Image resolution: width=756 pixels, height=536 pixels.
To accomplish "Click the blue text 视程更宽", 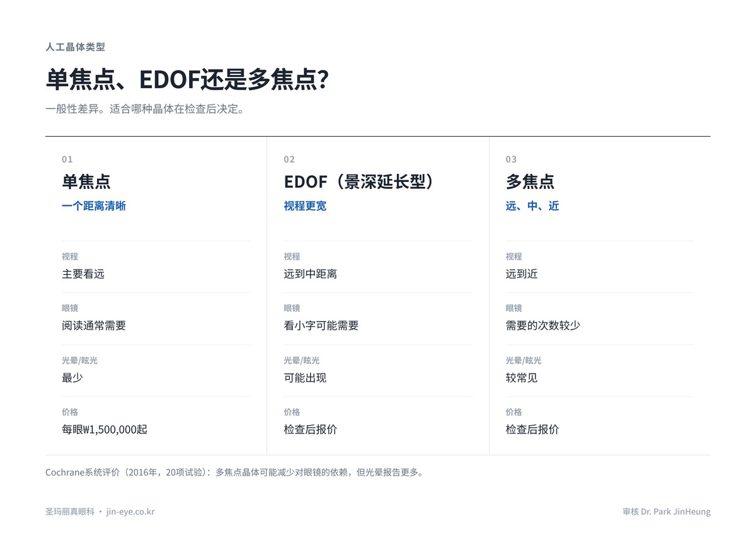I will coord(305,206).
